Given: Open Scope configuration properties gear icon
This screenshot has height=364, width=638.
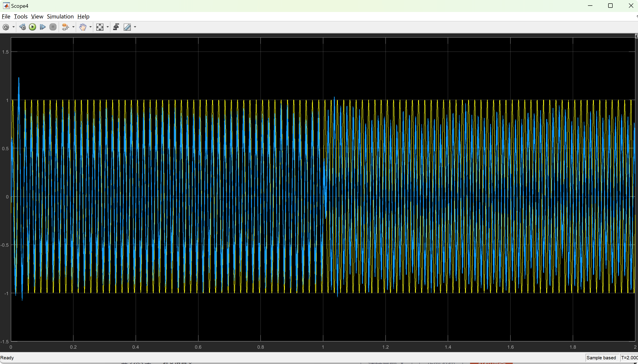Looking at the screenshot, I should tap(6, 27).
